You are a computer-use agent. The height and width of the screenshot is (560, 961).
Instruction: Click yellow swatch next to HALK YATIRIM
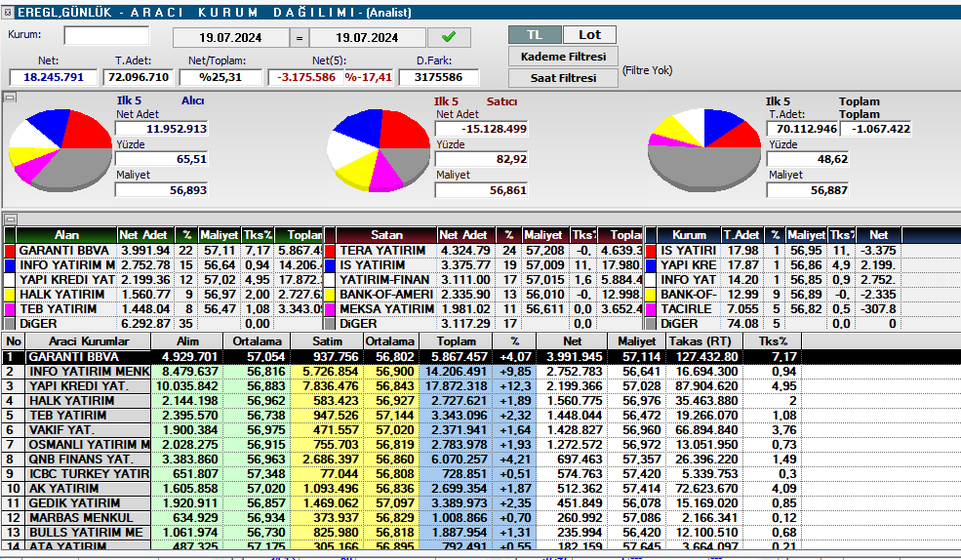click(9, 295)
